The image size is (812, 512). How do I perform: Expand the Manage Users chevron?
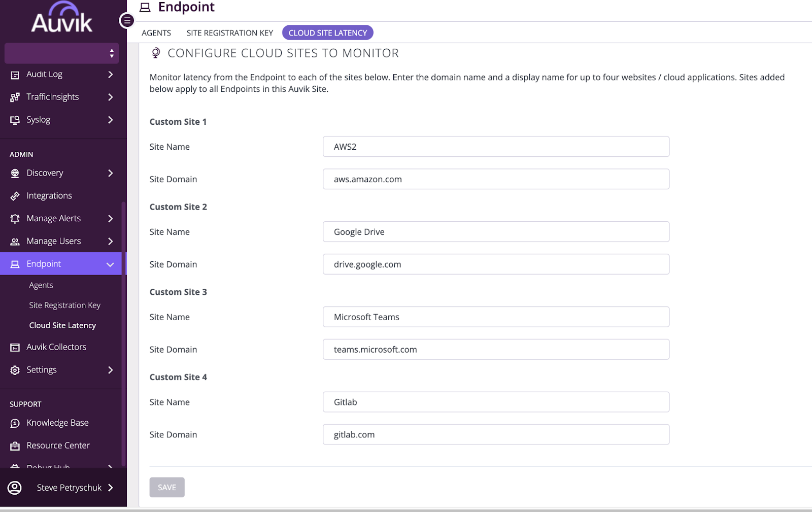111,242
